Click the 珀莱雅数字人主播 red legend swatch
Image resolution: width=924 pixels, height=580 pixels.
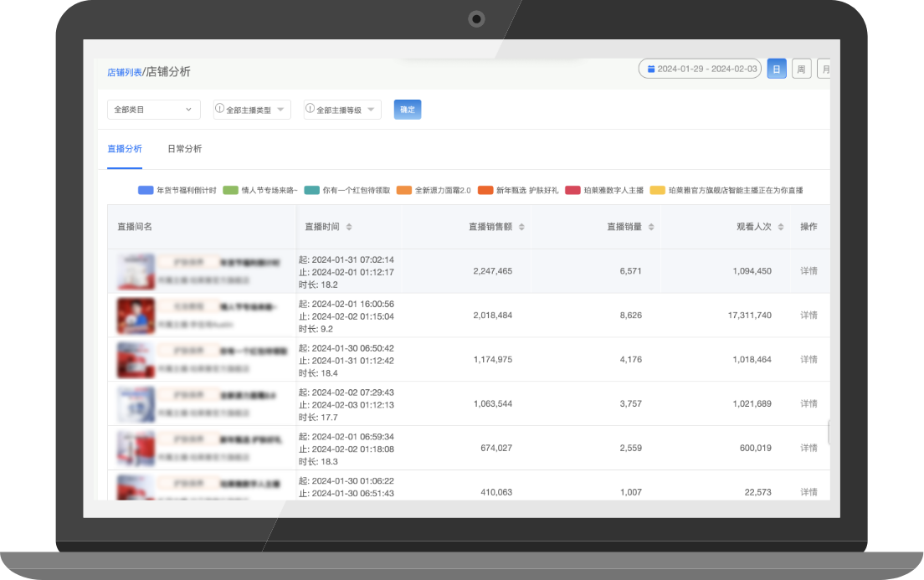pyautogui.click(x=572, y=191)
